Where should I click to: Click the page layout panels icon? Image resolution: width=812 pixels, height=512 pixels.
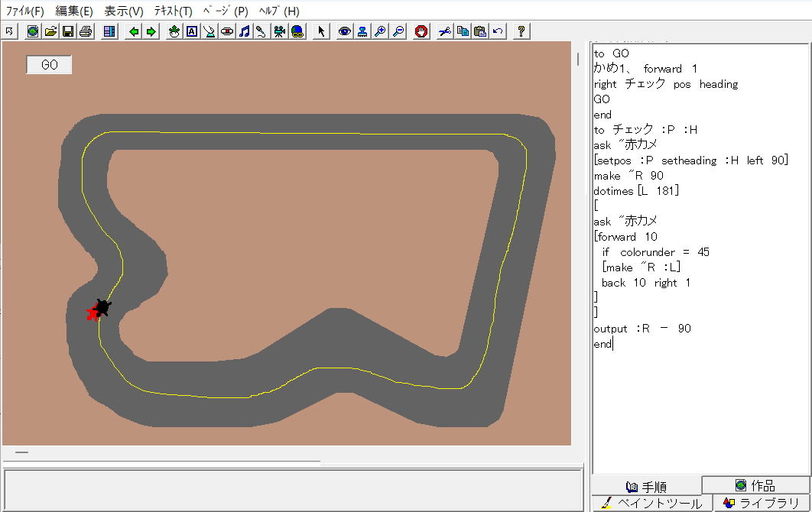[x=109, y=31]
